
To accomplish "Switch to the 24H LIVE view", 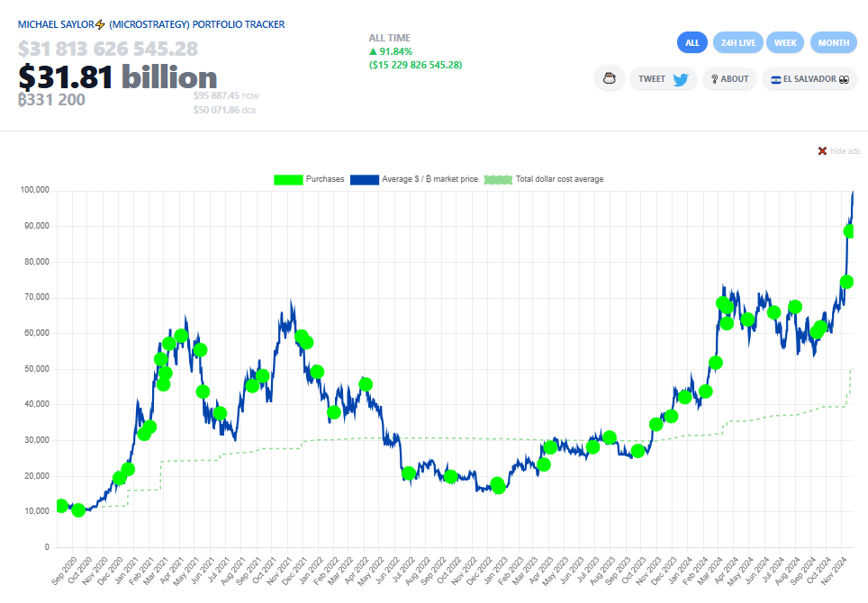I will coord(737,42).
